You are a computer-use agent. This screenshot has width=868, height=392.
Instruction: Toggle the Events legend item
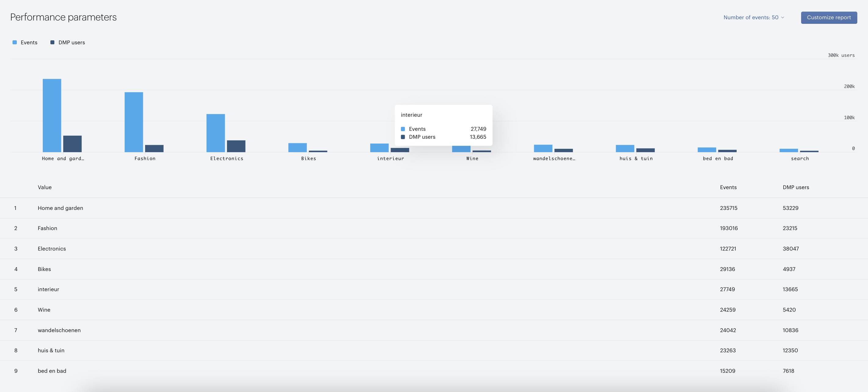[x=25, y=42]
